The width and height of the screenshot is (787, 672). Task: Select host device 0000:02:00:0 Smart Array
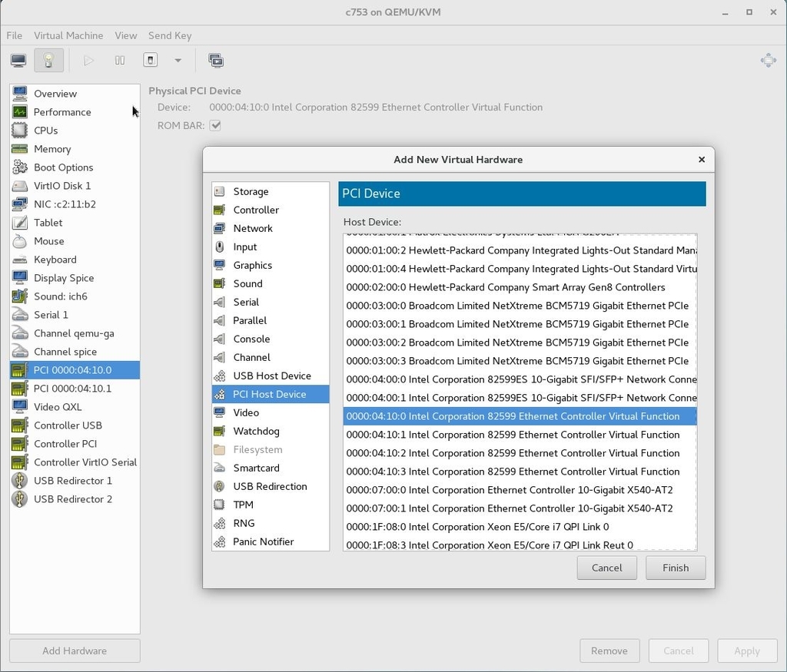click(x=520, y=287)
